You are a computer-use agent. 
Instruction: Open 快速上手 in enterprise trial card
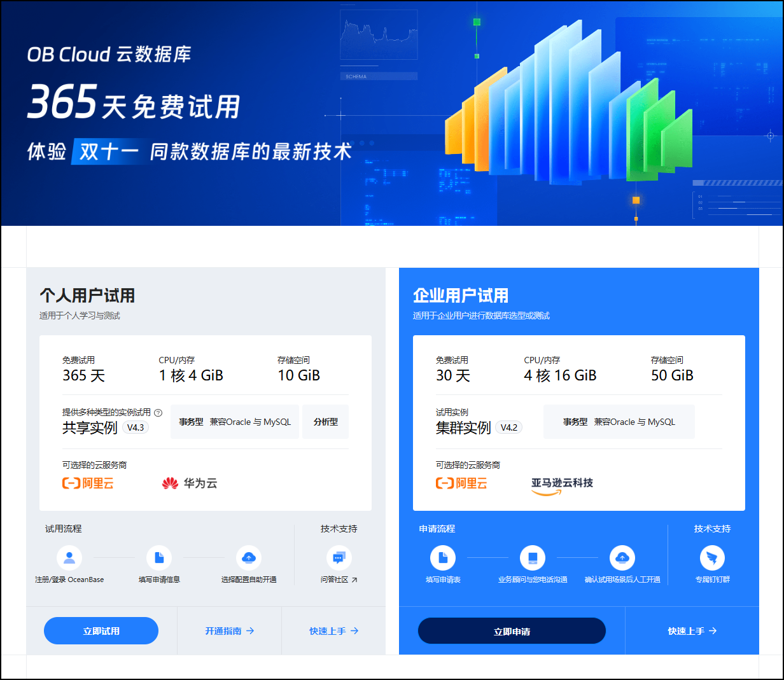(x=692, y=631)
